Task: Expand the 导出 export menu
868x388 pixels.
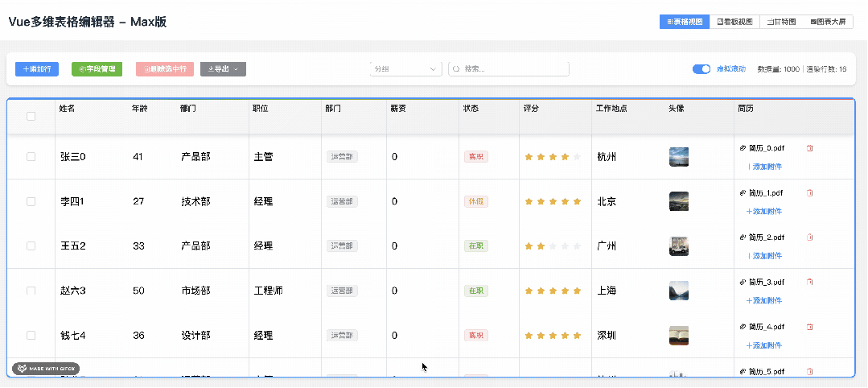Action: tap(223, 69)
